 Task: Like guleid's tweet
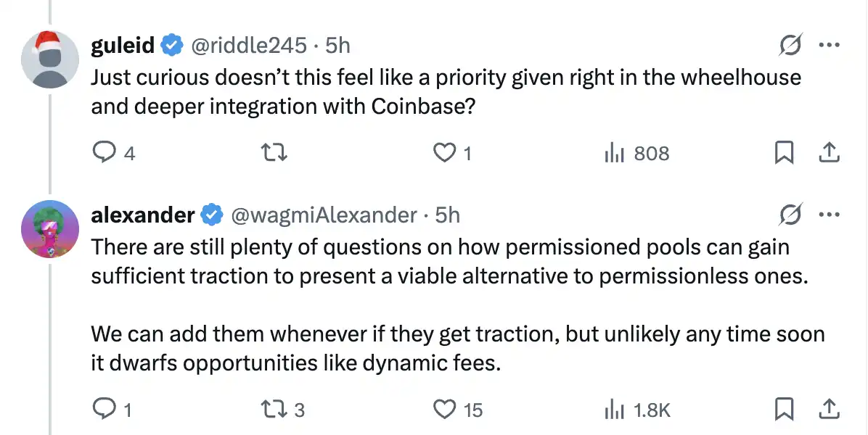443,153
